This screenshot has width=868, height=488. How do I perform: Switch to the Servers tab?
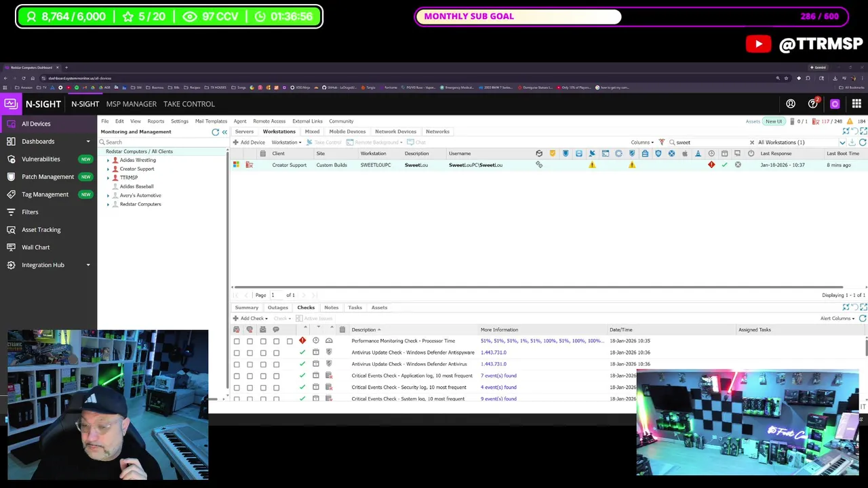pyautogui.click(x=244, y=131)
